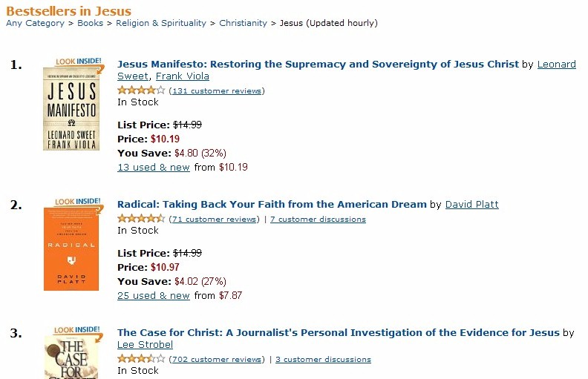
Task: View 13 used & new offers
Action: point(154,167)
